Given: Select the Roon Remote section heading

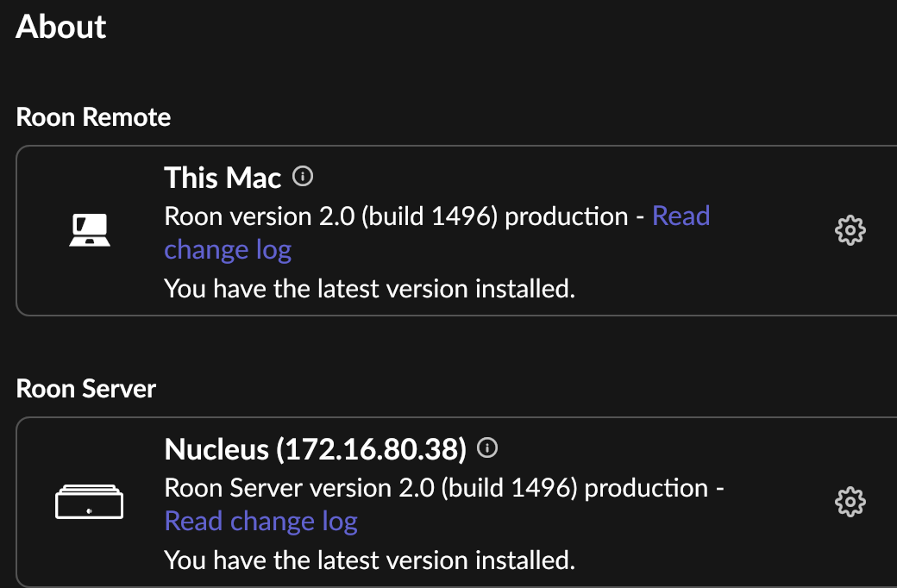Looking at the screenshot, I should (93, 117).
